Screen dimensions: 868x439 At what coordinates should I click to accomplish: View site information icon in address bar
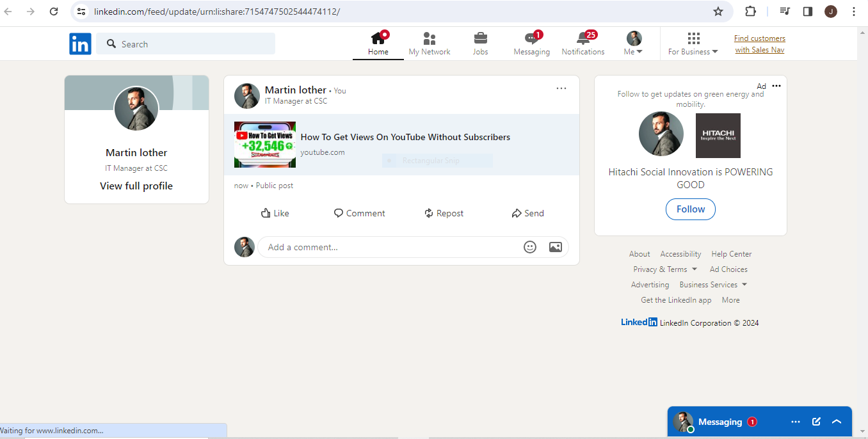(81, 12)
